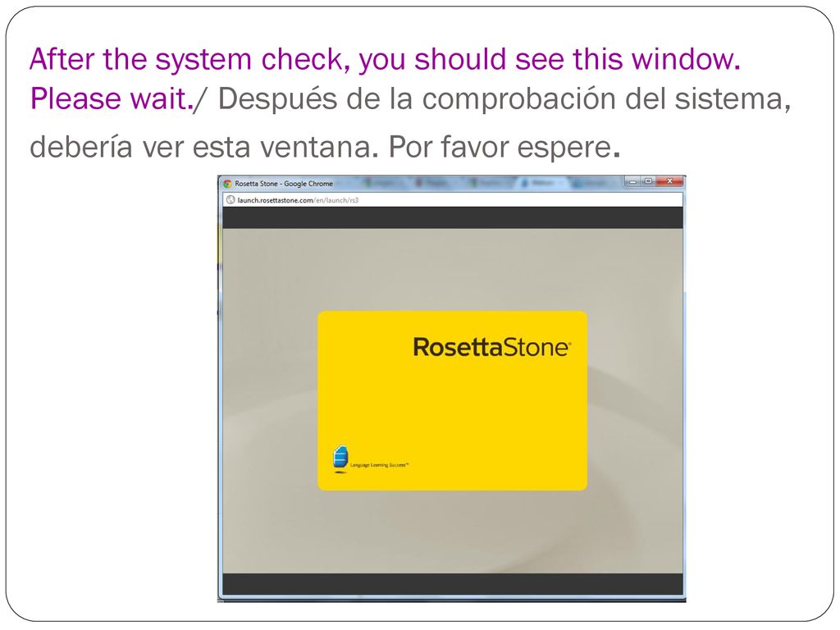Click the "Rosetta Stone - Google Chrome" window title

click(x=283, y=184)
